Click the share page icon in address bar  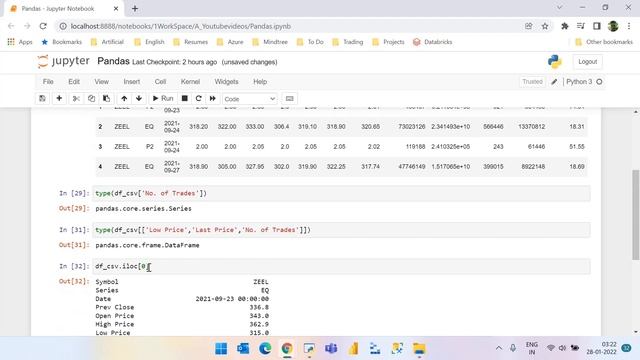coord(529,26)
